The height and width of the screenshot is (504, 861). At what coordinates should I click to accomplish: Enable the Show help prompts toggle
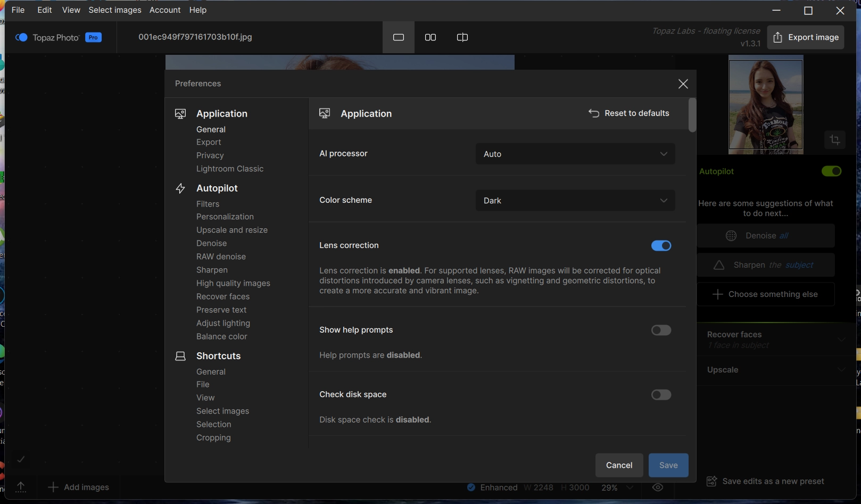[661, 331]
